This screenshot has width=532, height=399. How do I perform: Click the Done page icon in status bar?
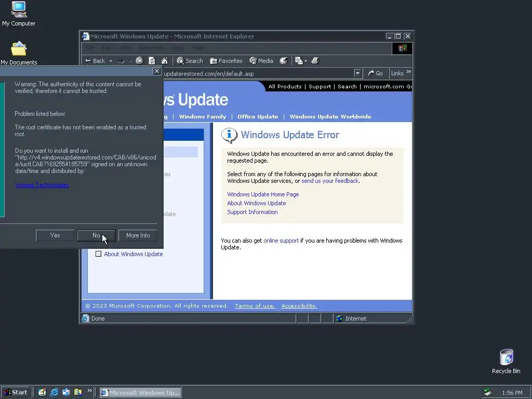pyautogui.click(x=85, y=318)
